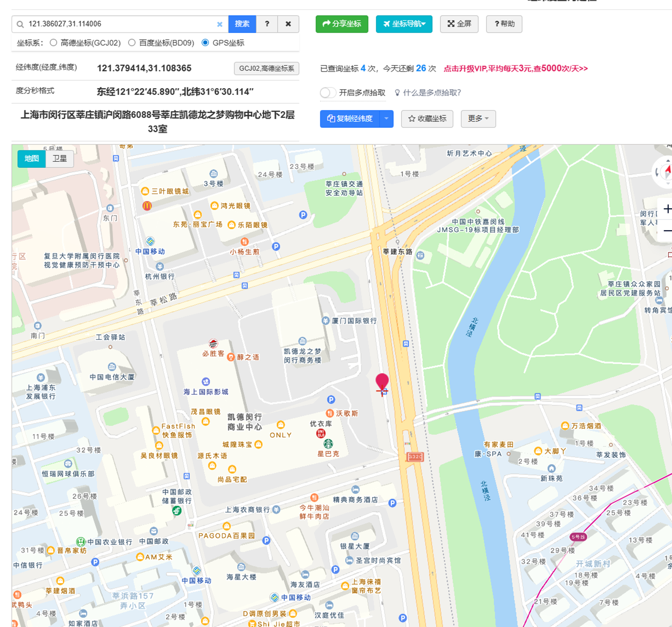Clear the search box with the blue x
Image resolution: width=672 pixels, height=627 pixels.
(220, 24)
